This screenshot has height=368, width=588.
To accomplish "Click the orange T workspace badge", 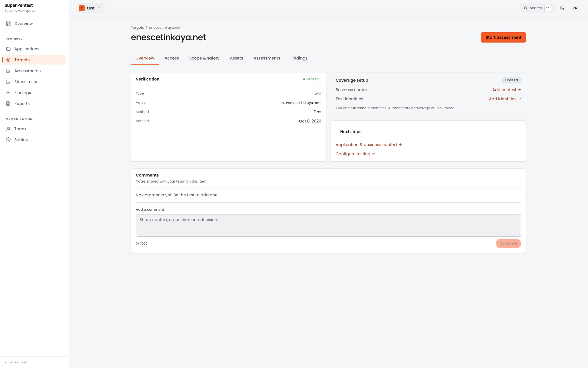I will pos(82,8).
